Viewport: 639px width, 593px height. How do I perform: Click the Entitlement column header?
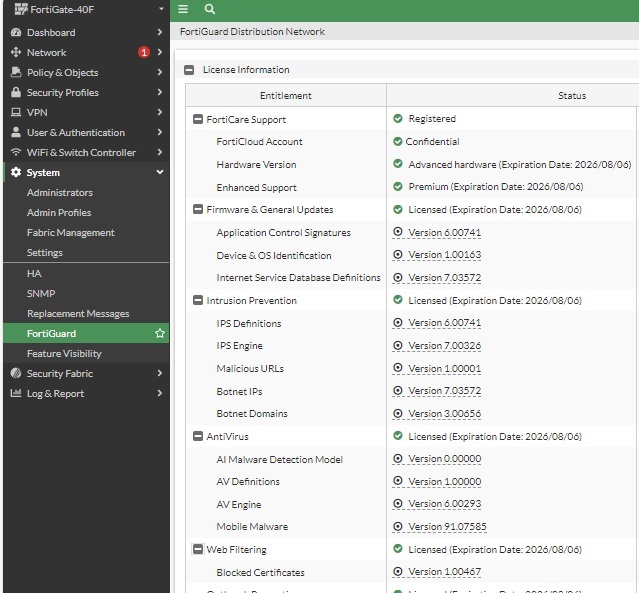point(286,95)
